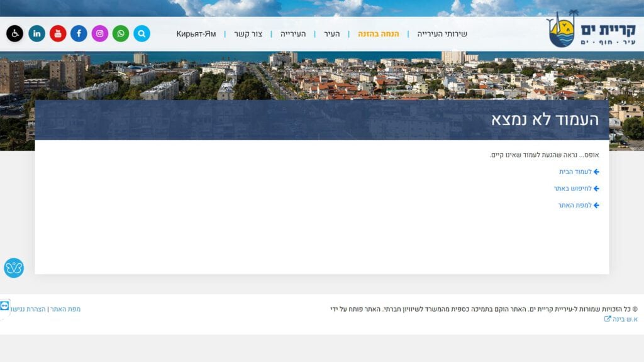Open the שירותי העירייה menu

click(442, 34)
